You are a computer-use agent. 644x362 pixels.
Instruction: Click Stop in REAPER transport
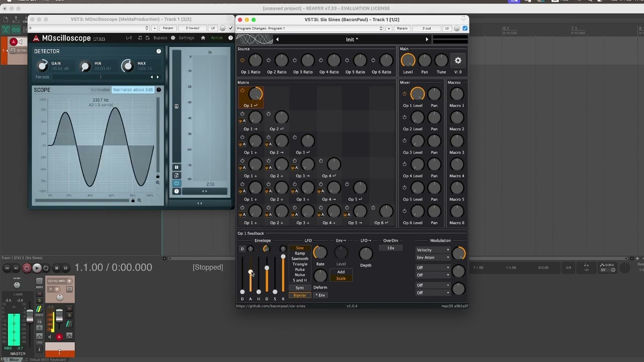coord(56,268)
